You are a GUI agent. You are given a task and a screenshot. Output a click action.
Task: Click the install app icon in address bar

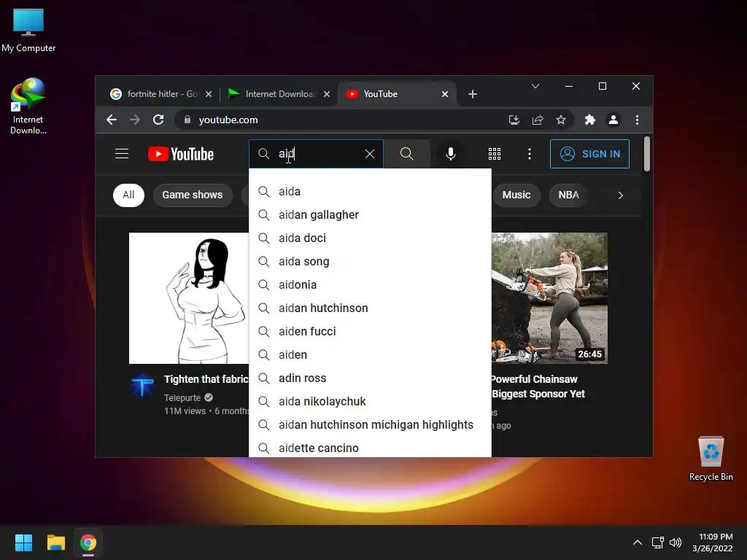[514, 120]
